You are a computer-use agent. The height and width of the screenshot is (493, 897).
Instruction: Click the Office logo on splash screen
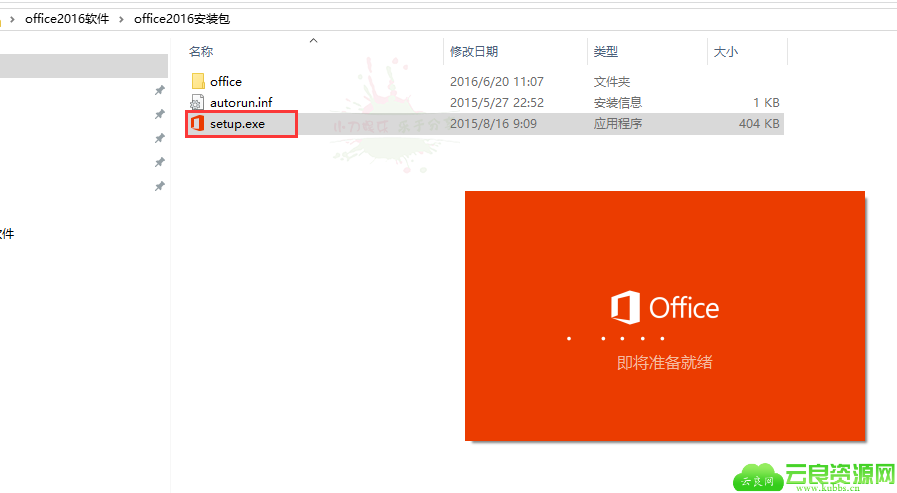tap(665, 308)
